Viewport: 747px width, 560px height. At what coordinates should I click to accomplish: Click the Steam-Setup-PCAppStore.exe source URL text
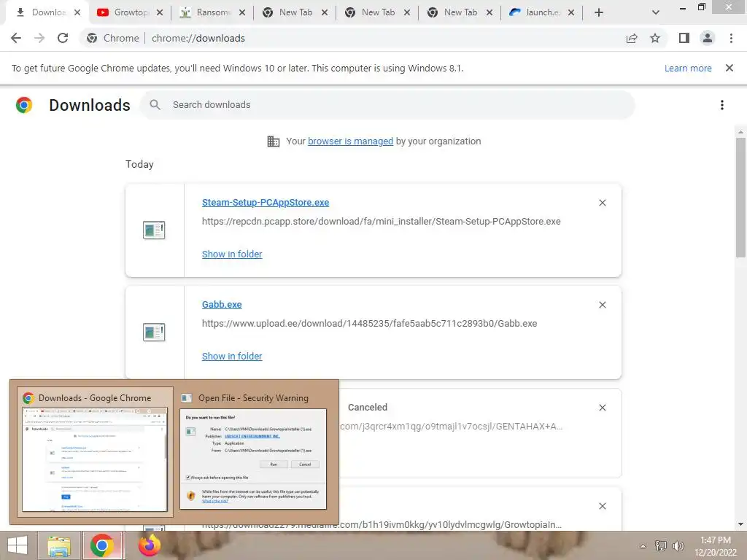pyautogui.click(x=381, y=222)
